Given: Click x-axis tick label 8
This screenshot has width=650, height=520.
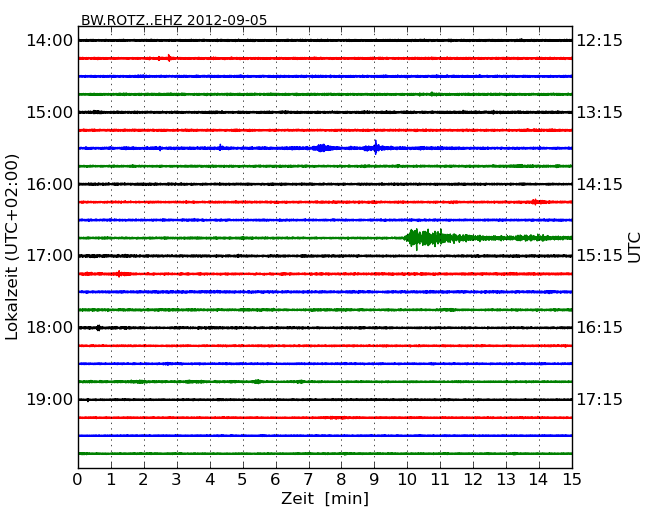Looking at the screenshot, I should tap(341, 480).
